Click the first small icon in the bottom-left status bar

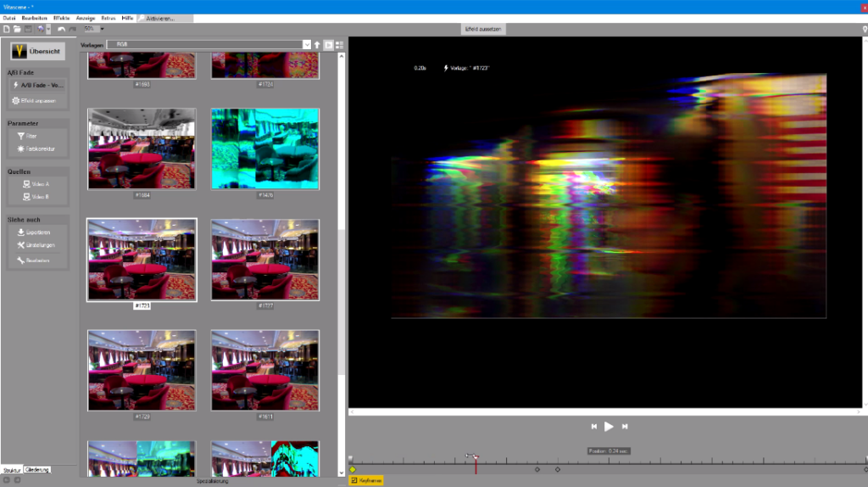(x=7, y=480)
